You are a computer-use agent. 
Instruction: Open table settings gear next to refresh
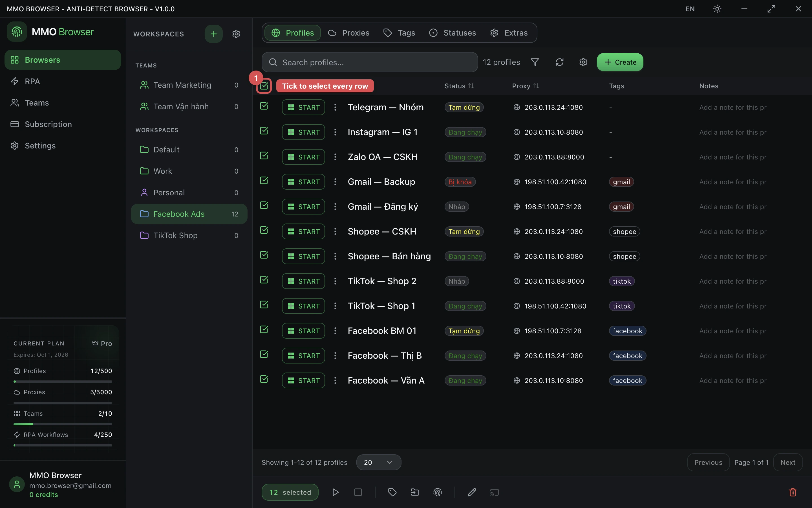583,62
